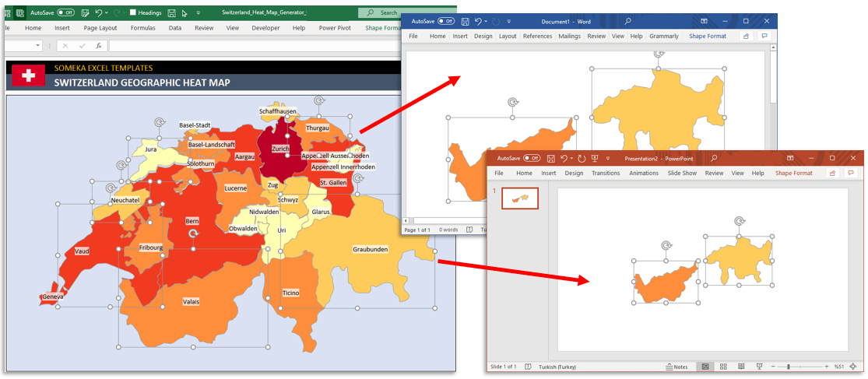Click the Excel formula bar field
This screenshot has width=868, height=379.
(x=255, y=46)
